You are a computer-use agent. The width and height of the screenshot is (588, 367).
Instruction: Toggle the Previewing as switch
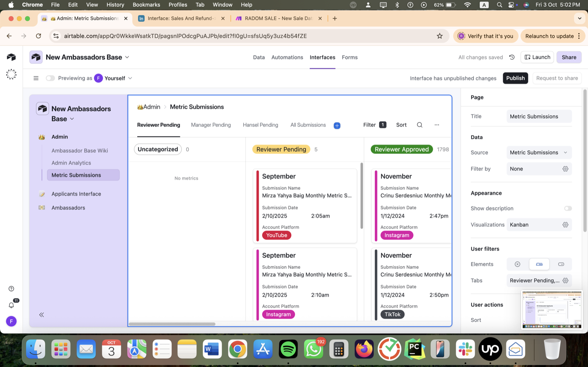point(50,78)
